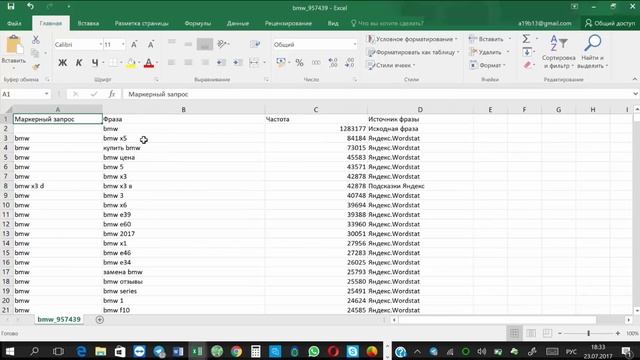Click the Fill down icon
Screen dimensions: 640x360
tap(527, 52)
